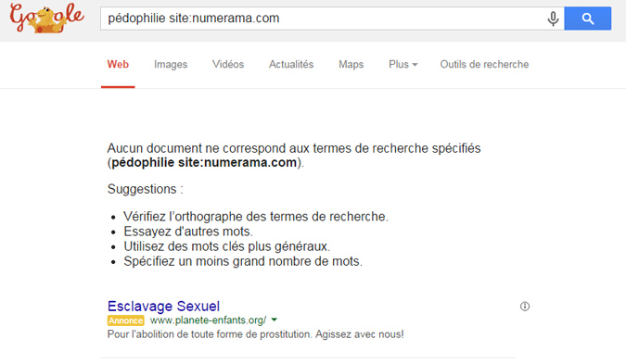Open green arrow next to planete-enfants.org

(x=274, y=320)
